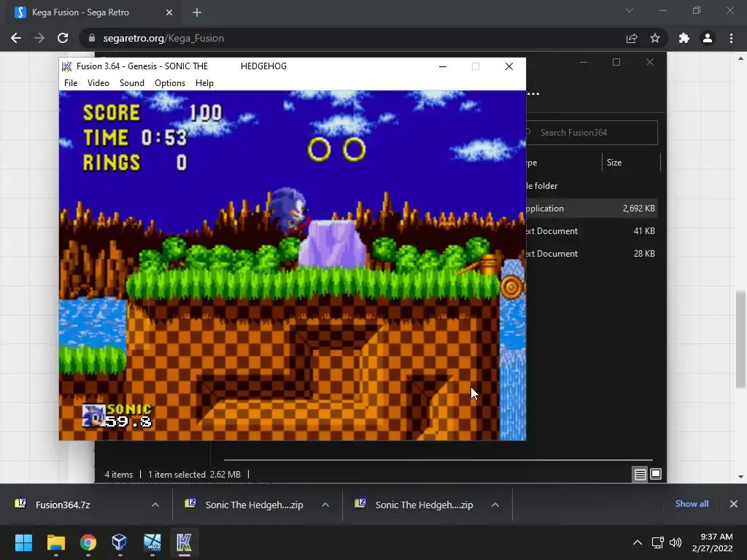The width and height of the screenshot is (747, 560).
Task: Open the File menu in Fusion
Action: pyautogui.click(x=71, y=83)
